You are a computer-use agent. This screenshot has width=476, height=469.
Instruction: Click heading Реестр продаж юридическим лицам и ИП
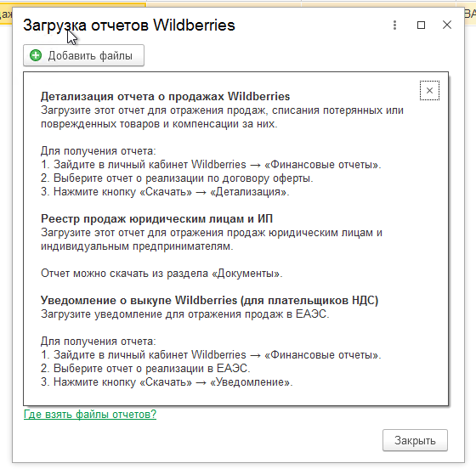[156, 218]
